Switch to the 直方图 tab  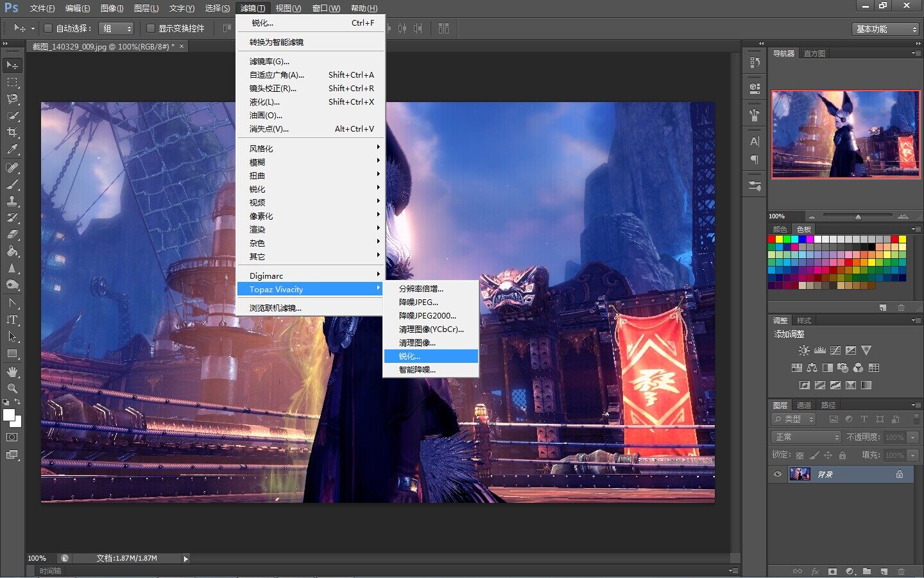pyautogui.click(x=814, y=53)
